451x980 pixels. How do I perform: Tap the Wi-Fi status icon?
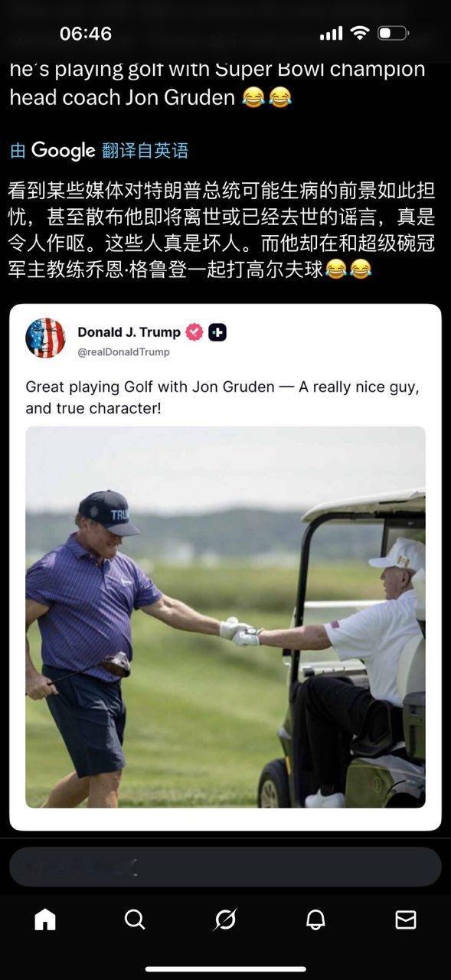point(359,33)
